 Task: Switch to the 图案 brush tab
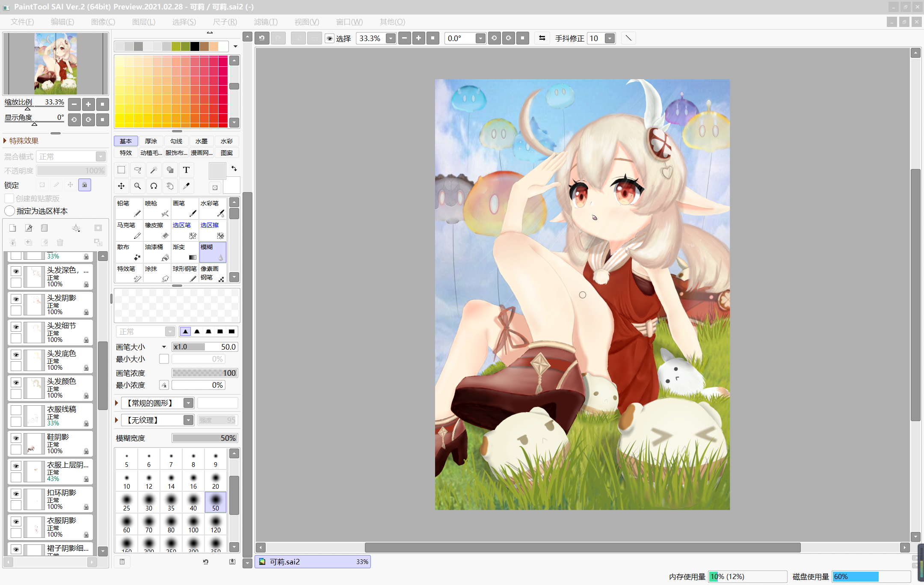pyautogui.click(x=227, y=153)
